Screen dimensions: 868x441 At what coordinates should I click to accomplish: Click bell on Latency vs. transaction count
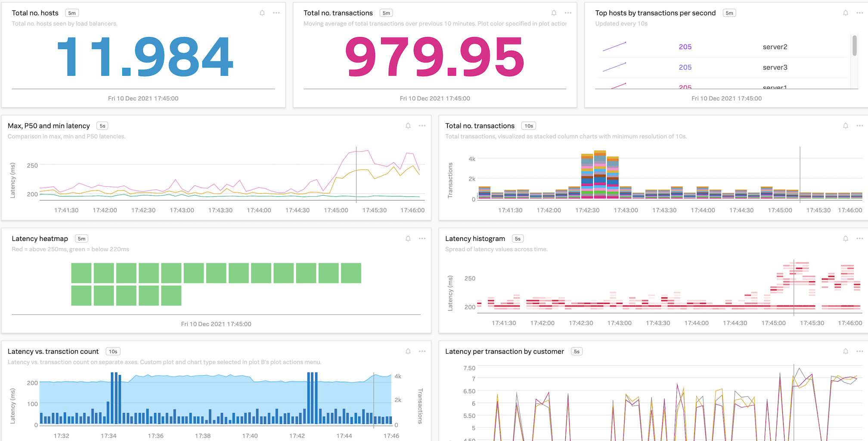[x=408, y=352]
